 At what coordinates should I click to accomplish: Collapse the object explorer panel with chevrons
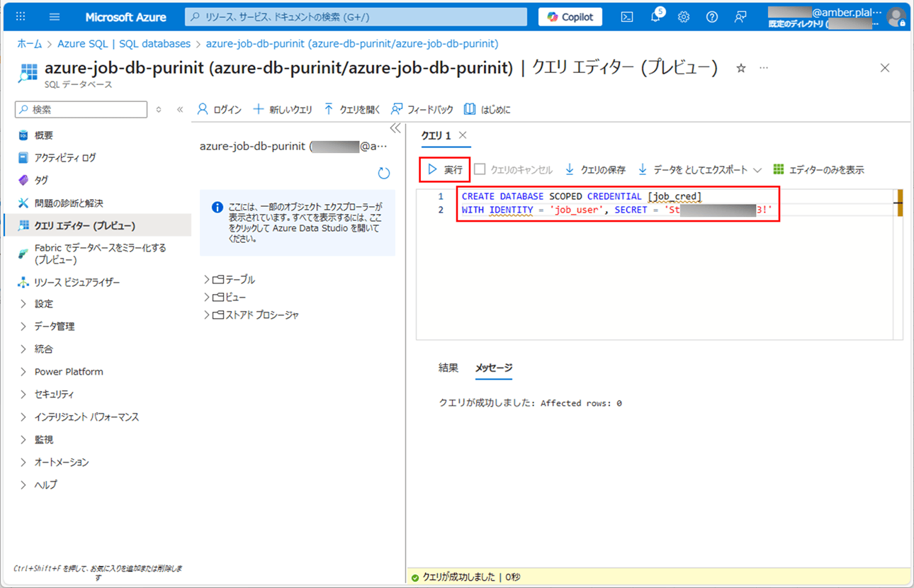395,128
